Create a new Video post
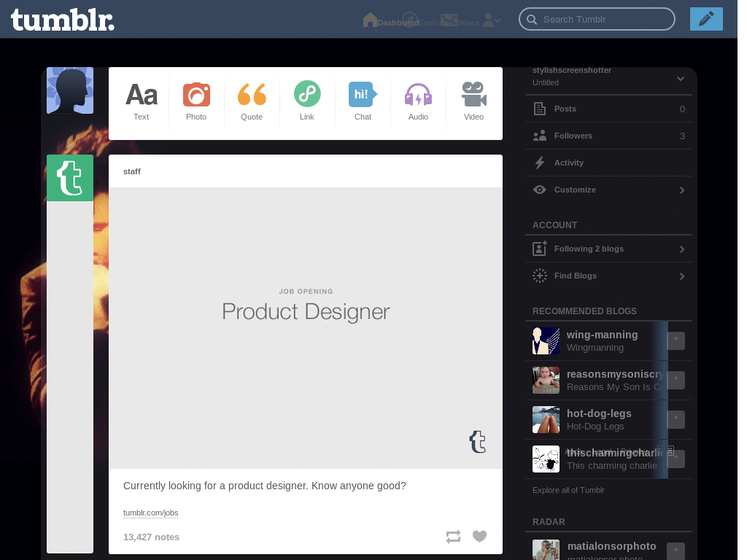This screenshot has height=560, width=747. tap(473, 102)
